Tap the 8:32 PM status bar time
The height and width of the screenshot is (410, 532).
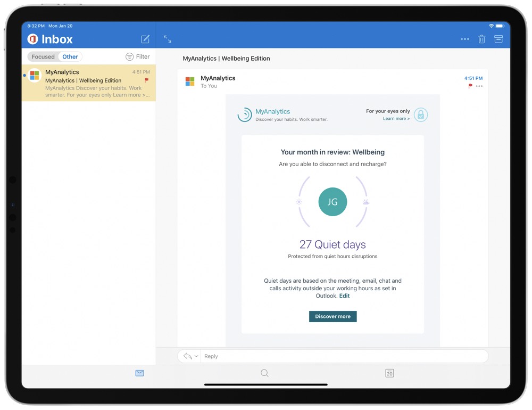click(x=36, y=26)
